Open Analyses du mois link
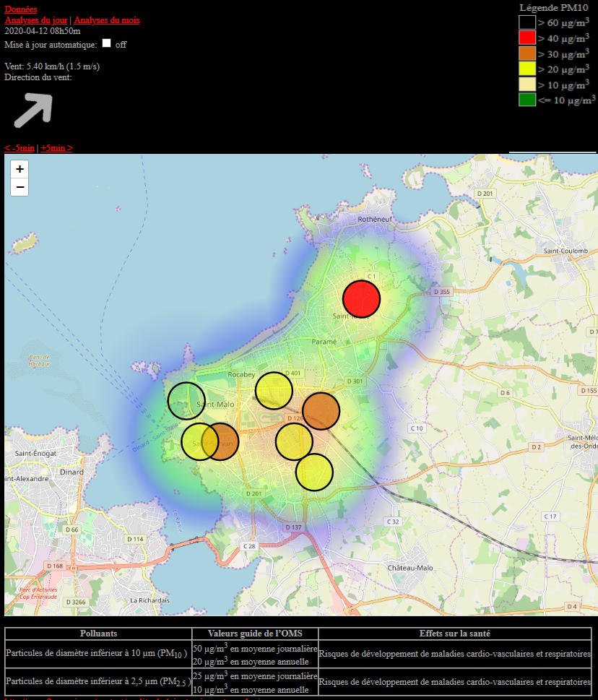The width and height of the screenshot is (598, 700). [107, 20]
